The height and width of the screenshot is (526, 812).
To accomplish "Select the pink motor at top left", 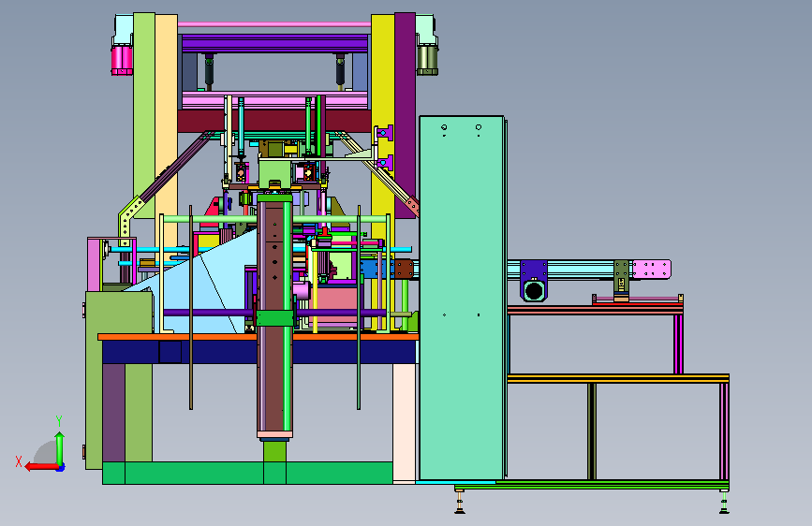I will 122,61.
